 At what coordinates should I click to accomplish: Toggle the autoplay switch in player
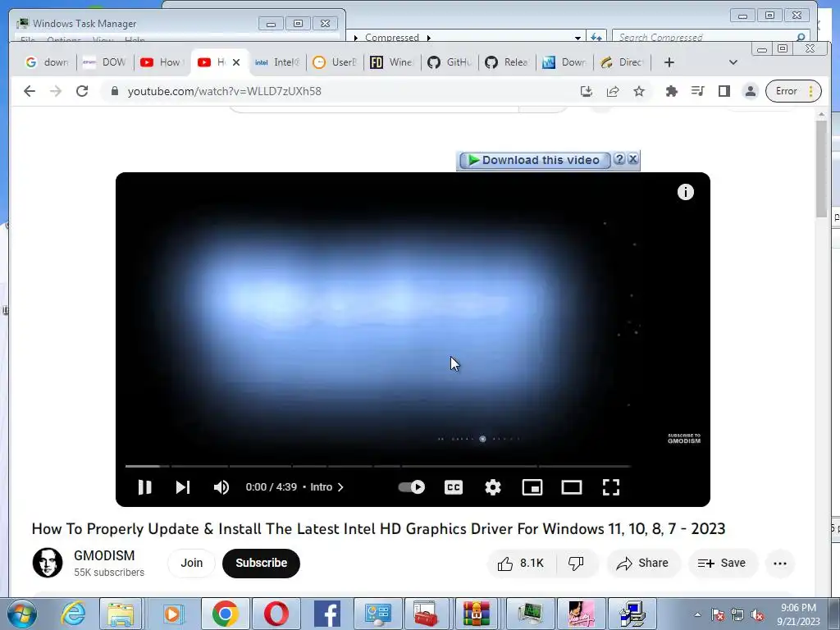click(412, 487)
